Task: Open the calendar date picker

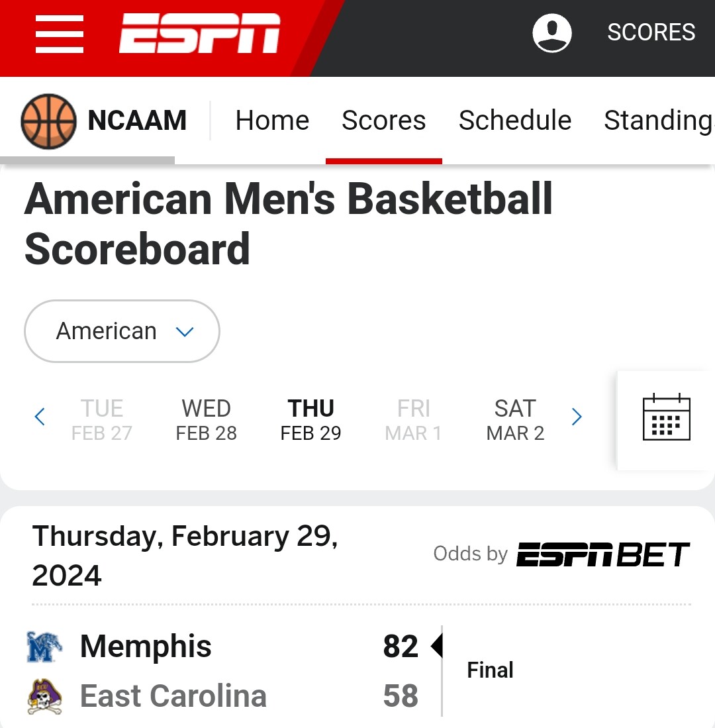Action: click(x=666, y=417)
